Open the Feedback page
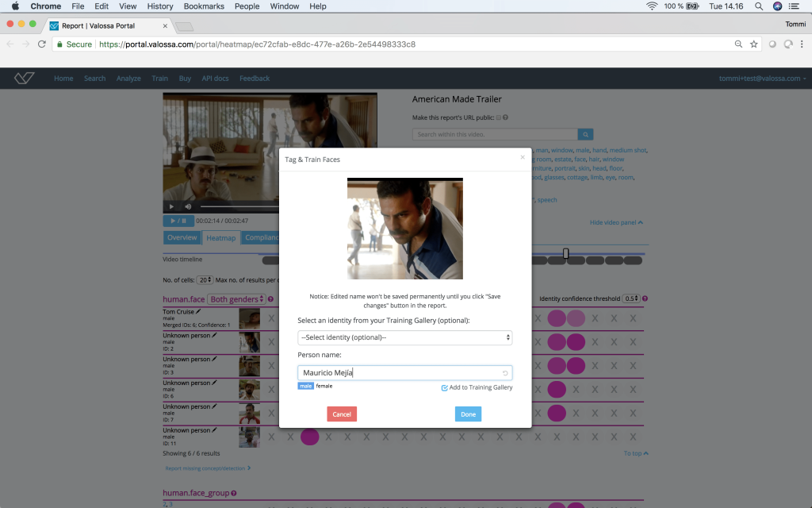This screenshot has width=812, height=508. tap(255, 79)
